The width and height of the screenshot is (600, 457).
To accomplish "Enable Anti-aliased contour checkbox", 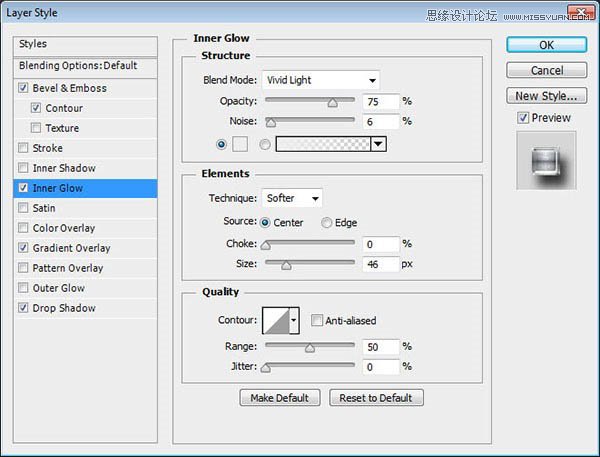I will [x=317, y=320].
